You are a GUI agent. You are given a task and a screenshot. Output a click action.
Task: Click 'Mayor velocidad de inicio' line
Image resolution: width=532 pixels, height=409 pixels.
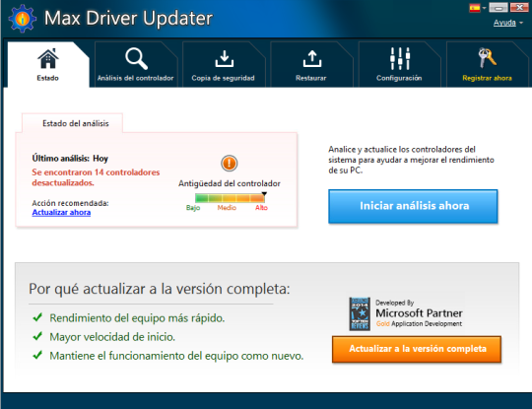pos(112,337)
